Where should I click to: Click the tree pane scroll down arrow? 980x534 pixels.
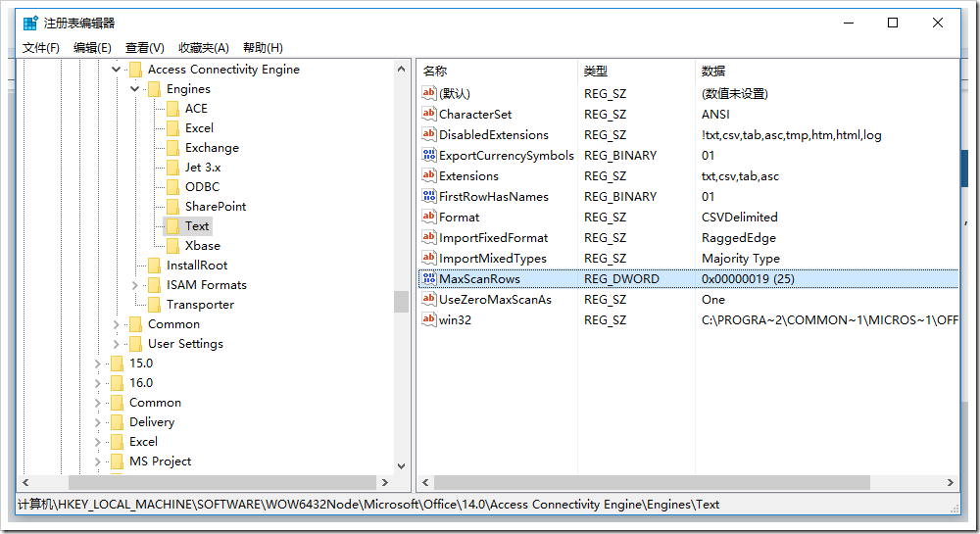point(401,466)
